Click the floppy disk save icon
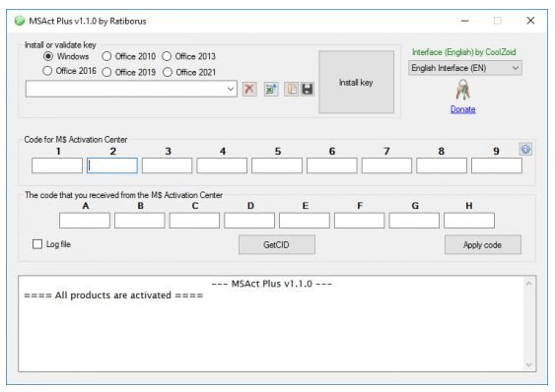This screenshot has height=392, width=555. 308,89
